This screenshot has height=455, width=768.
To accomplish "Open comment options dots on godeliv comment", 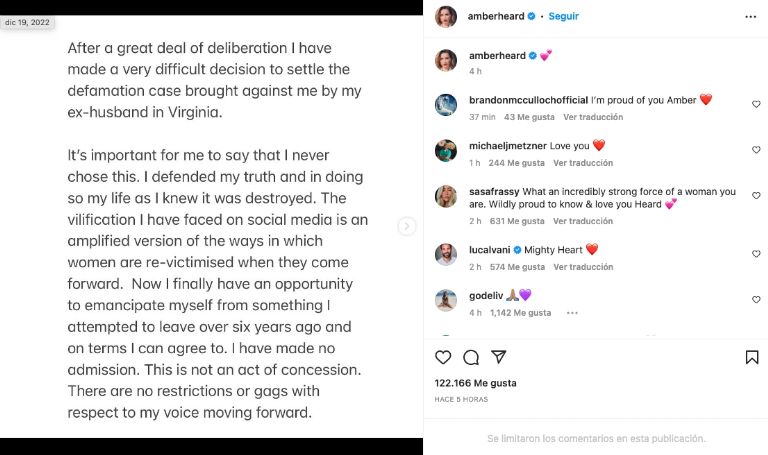I will (x=572, y=313).
